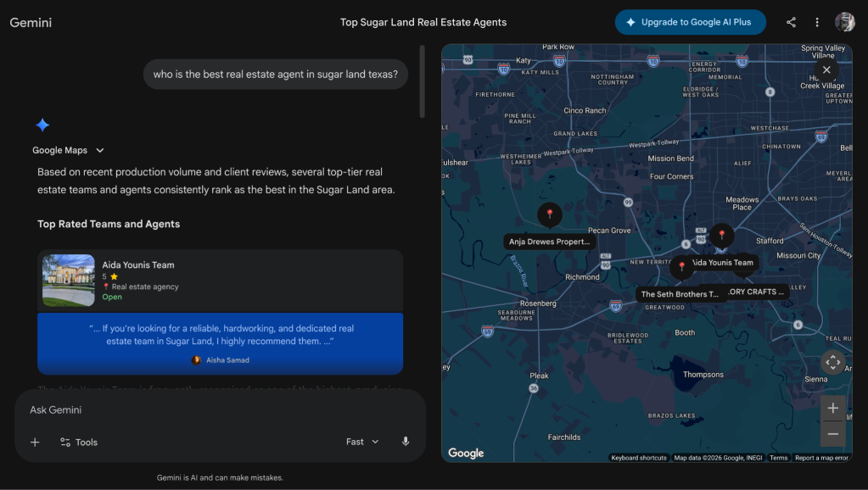Click the Map data ©2026 Google, INEGI text

click(718, 458)
